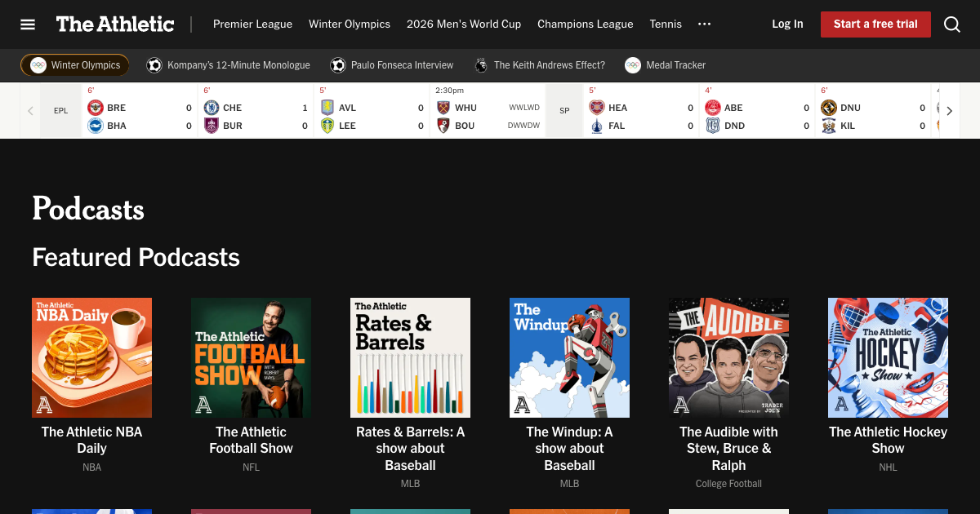Click the SP section divider in scores bar
The width and height of the screenshot is (980, 514).
[x=563, y=110]
